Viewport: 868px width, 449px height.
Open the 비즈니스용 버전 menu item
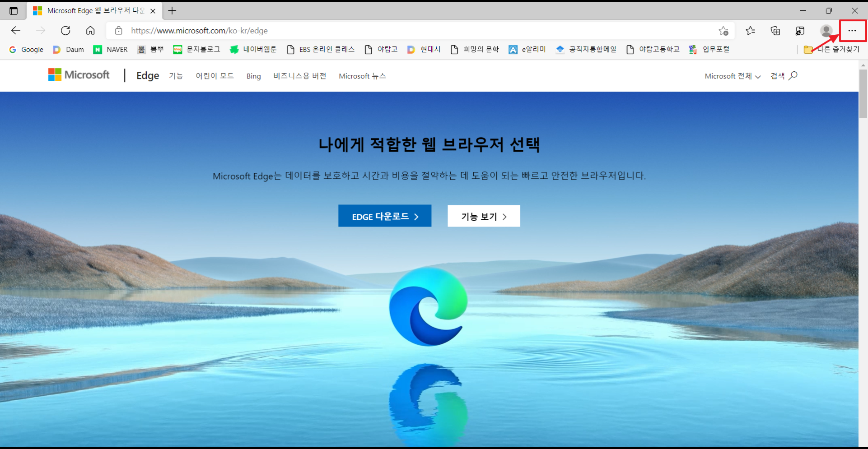[300, 76]
